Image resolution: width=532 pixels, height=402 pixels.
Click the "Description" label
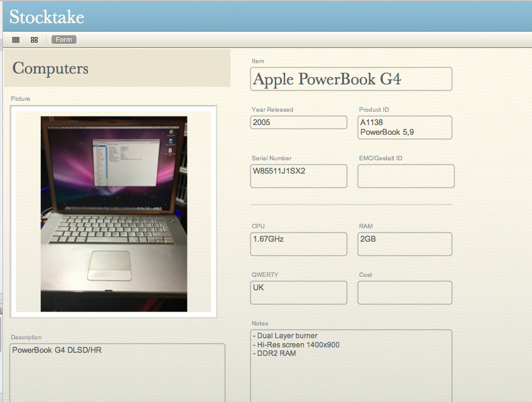point(26,338)
